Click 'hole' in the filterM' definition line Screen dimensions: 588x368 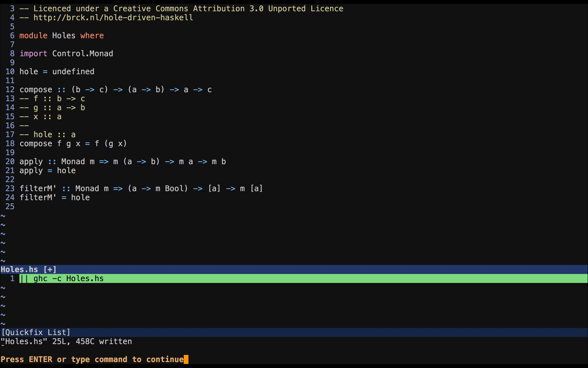[80, 197]
